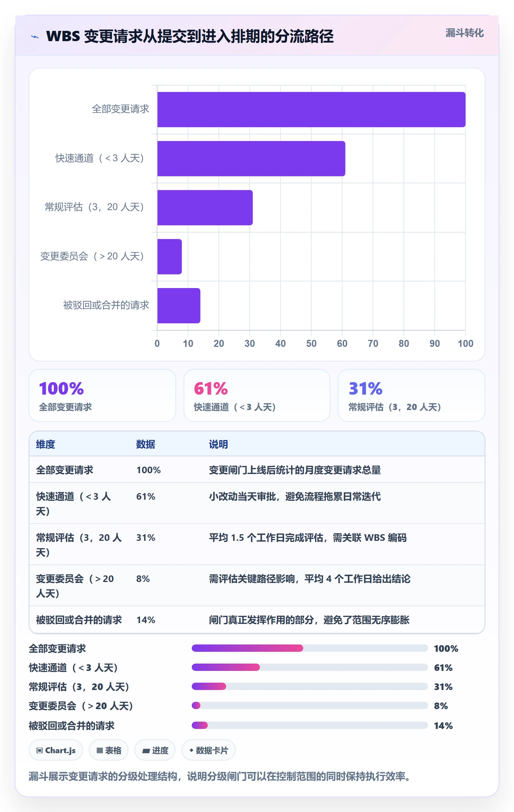The width and height of the screenshot is (514, 812).
Task: Click the 被驳回或合并的请求 14% progress bar
Action: (x=310, y=725)
